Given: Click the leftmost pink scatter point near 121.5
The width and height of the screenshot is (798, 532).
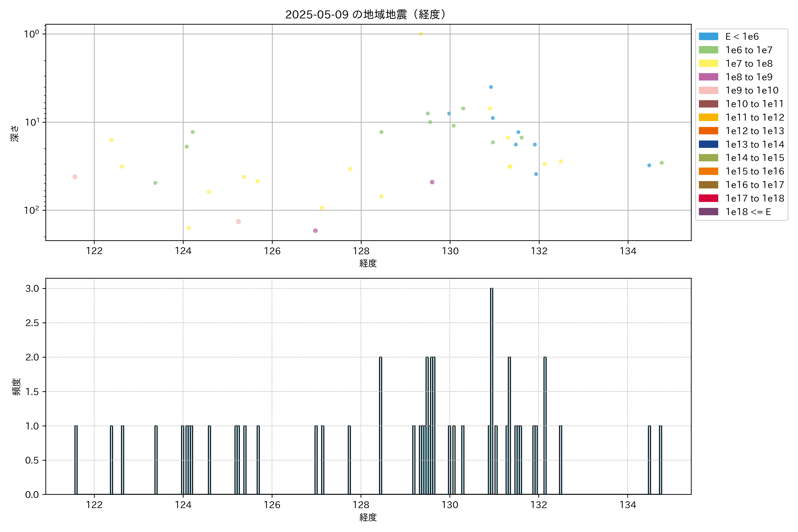Looking at the screenshot, I should (75, 177).
